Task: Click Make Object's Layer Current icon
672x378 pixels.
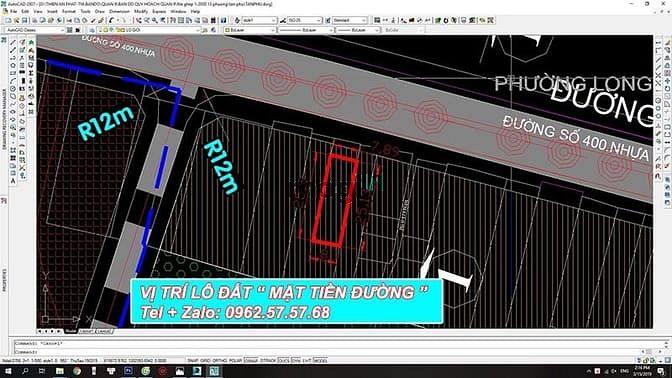Action: click(x=205, y=30)
